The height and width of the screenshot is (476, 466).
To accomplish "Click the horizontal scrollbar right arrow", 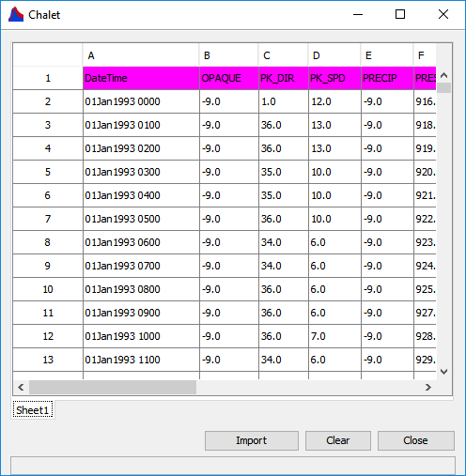I will [x=428, y=388].
